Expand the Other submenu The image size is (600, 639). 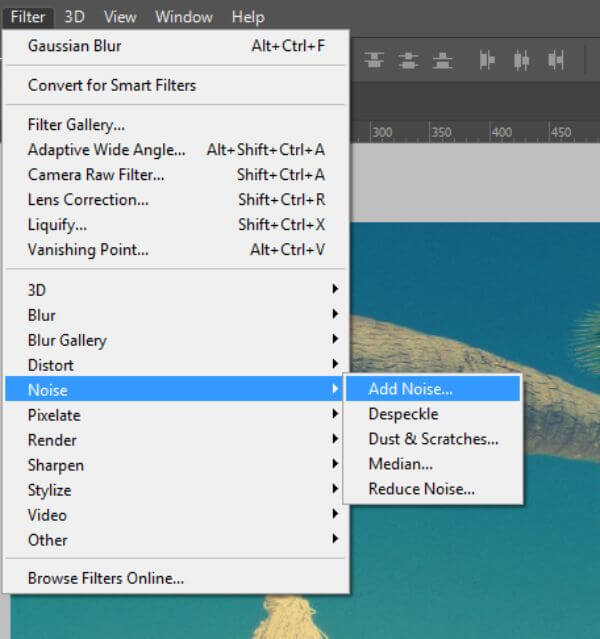coord(176,540)
